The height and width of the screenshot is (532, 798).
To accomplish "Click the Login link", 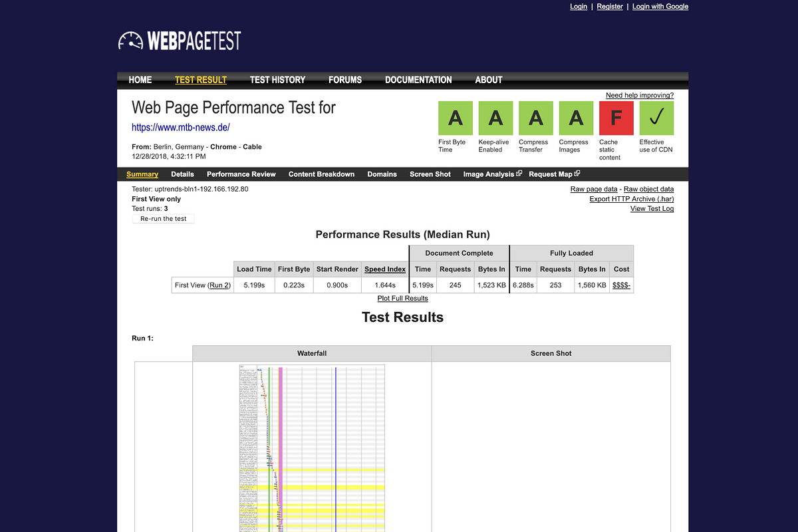I will (x=579, y=7).
